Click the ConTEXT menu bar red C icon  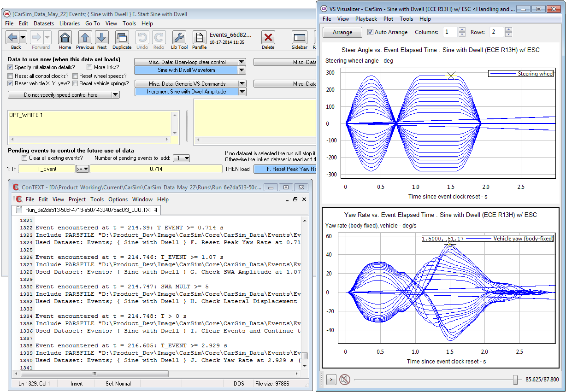(19, 199)
